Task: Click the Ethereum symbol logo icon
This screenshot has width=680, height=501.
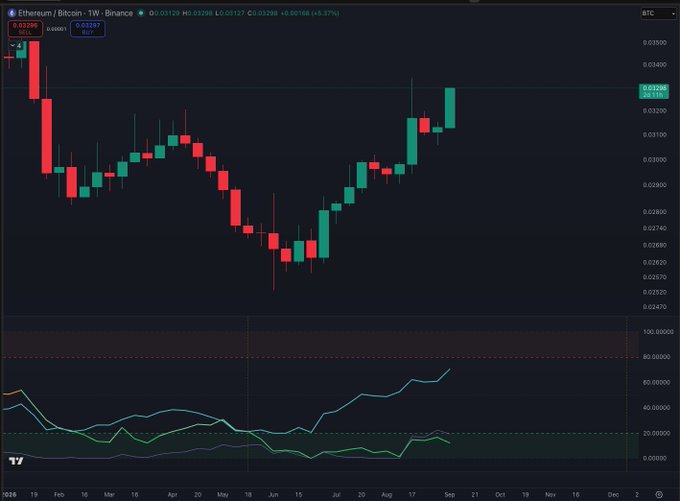Action: tap(12, 13)
